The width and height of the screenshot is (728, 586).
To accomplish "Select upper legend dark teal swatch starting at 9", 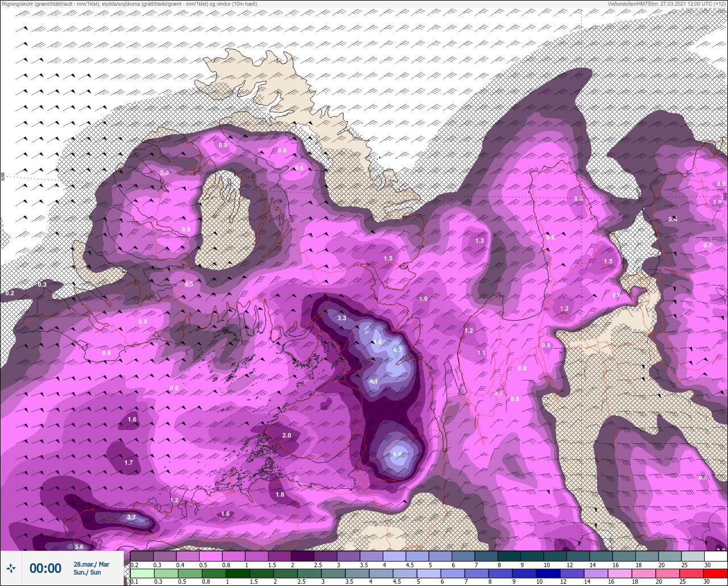I will tap(532, 556).
